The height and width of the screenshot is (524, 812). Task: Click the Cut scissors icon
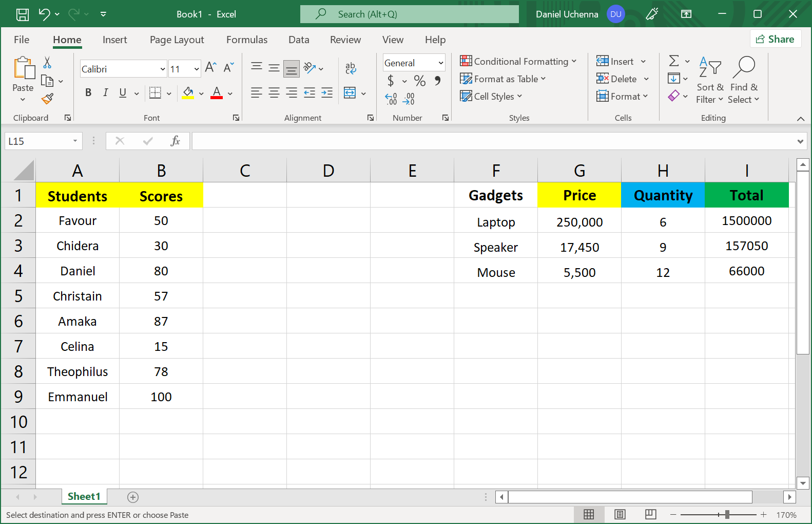coord(47,63)
